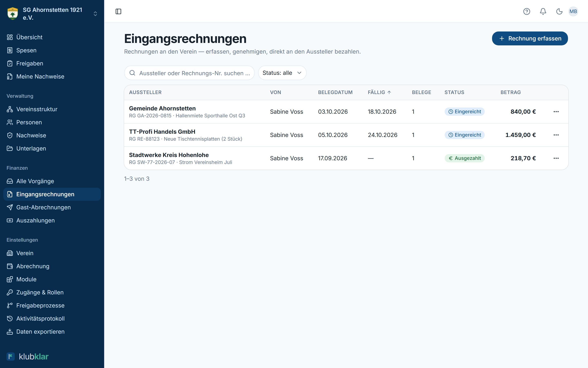Focus the Aussteller oder Rechnungs-Nr. search field
This screenshot has height=368, width=588.
point(189,73)
